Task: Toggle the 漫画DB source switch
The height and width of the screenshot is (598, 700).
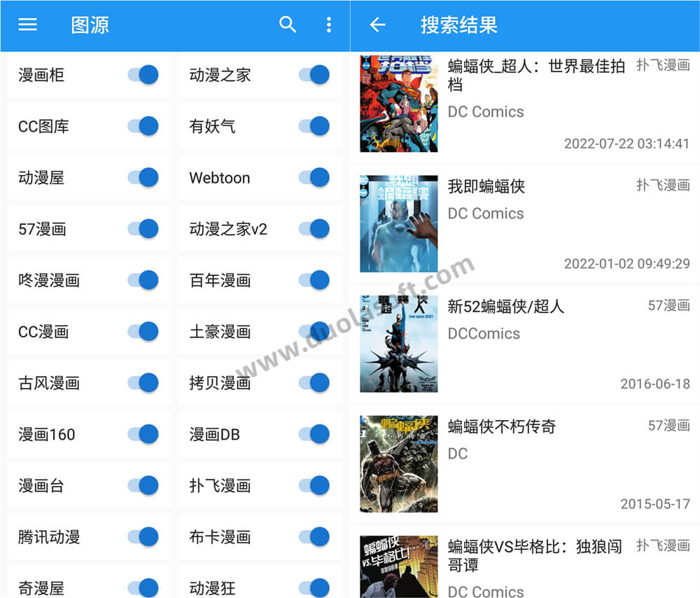Action: [314, 434]
